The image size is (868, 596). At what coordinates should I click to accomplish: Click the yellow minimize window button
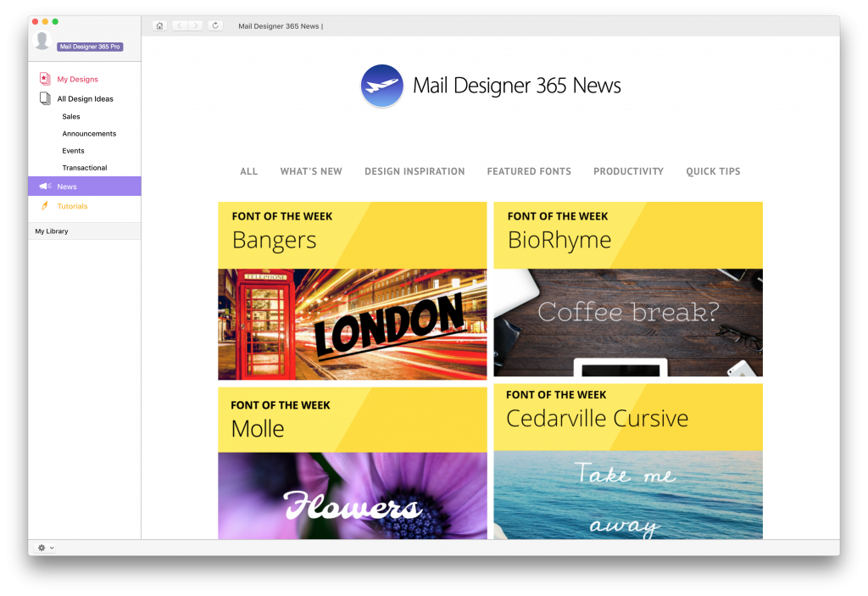coord(45,21)
